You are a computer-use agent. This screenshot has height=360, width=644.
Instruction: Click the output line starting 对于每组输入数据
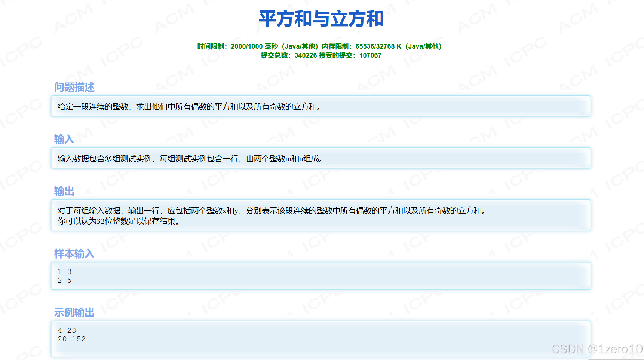pos(272,211)
